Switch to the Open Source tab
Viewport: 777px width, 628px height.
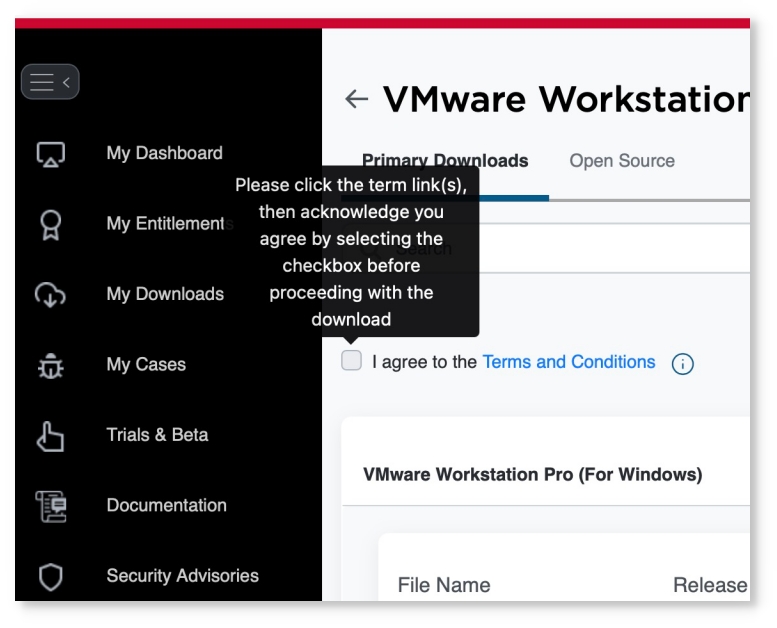pos(621,161)
